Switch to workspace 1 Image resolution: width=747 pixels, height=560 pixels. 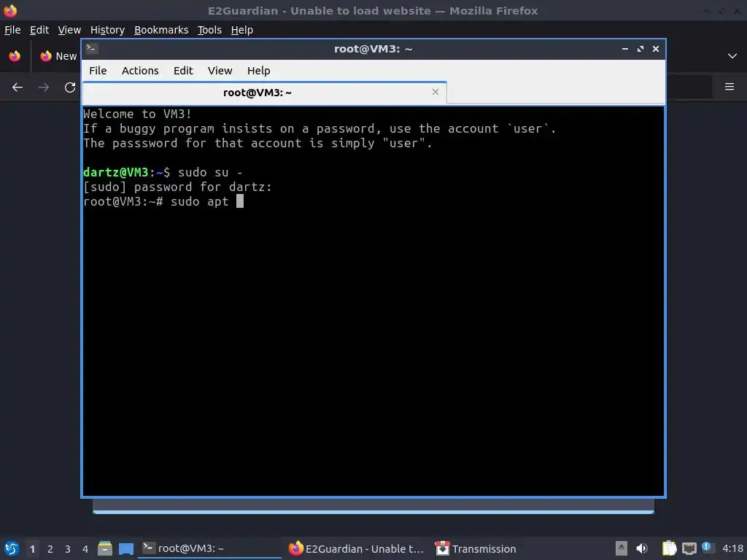pos(32,549)
